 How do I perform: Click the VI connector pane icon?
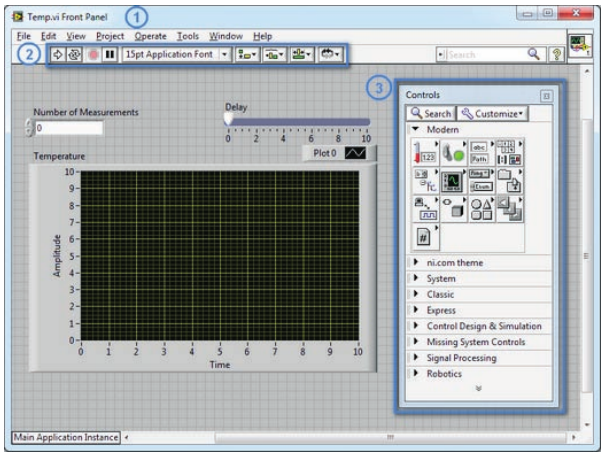[580, 46]
